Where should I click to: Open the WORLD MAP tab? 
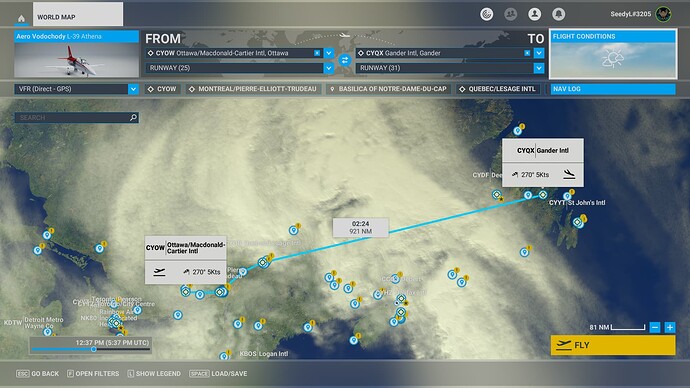(x=78, y=15)
